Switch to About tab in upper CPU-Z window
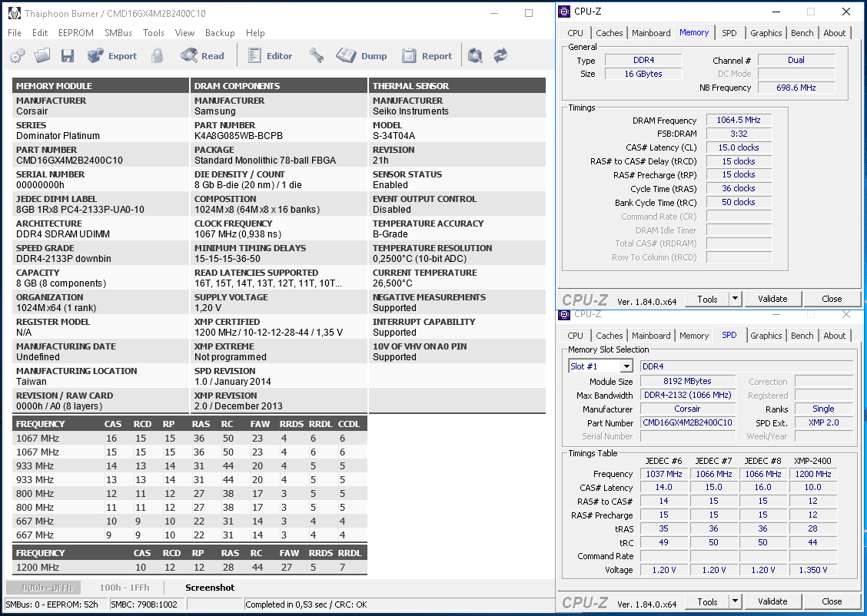 [835, 33]
